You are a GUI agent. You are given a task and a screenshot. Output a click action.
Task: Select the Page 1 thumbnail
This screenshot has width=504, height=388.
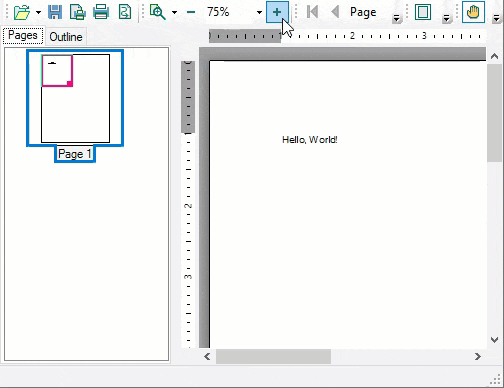click(x=75, y=98)
